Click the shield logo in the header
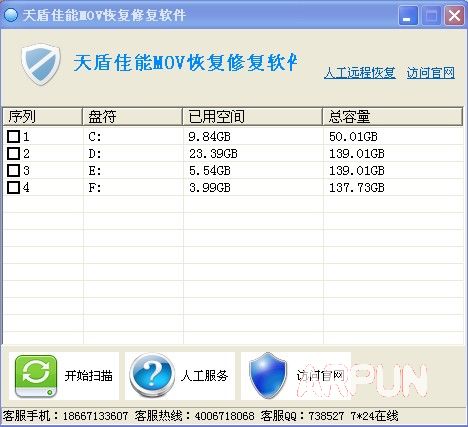Screen dimensions: 468x427 (x=41, y=64)
